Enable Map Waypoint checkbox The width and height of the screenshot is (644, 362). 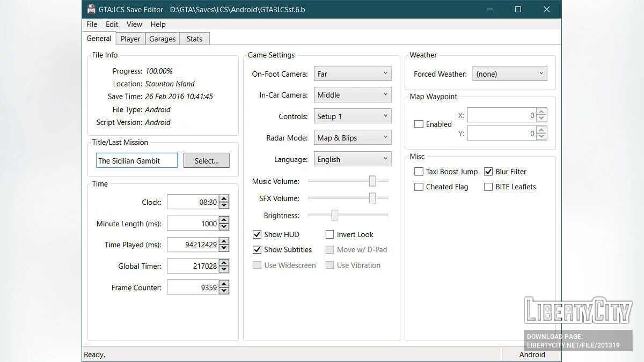pyautogui.click(x=419, y=124)
